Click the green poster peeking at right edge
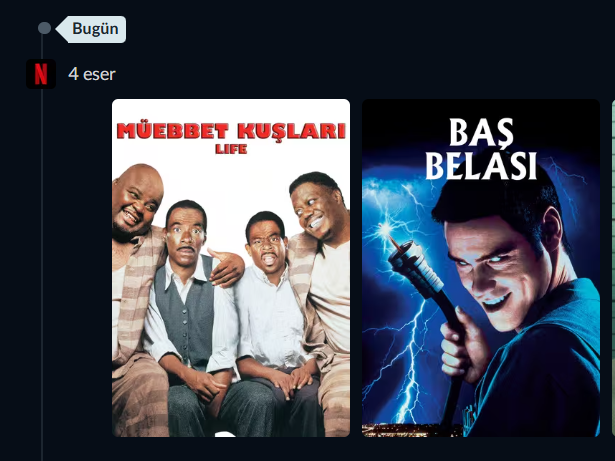This screenshot has width=615, height=461. pos(613,268)
